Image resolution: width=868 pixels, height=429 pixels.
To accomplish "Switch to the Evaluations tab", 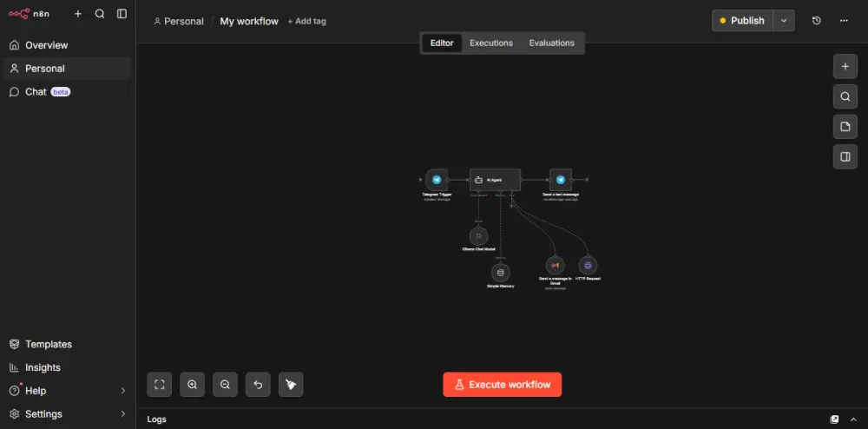I will 551,43.
